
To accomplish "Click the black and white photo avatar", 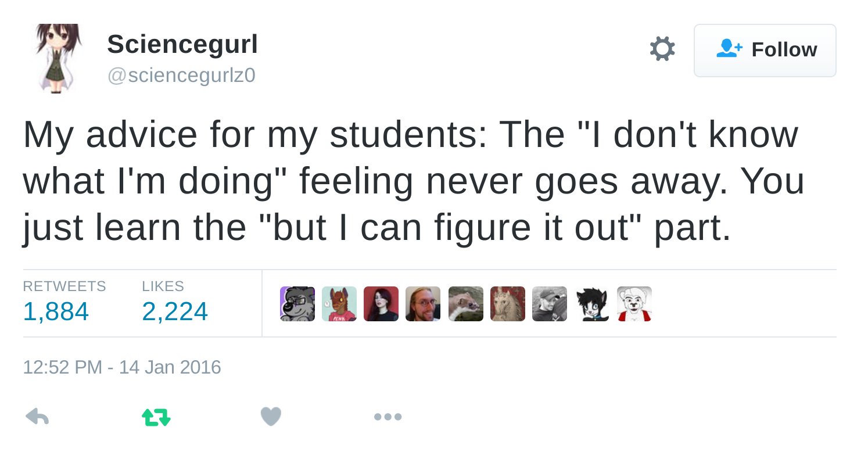I will 550,304.
